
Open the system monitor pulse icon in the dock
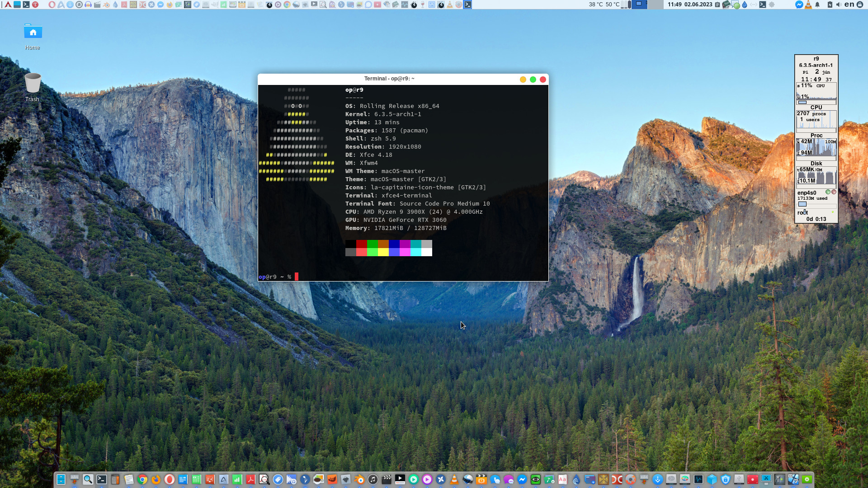click(x=698, y=479)
